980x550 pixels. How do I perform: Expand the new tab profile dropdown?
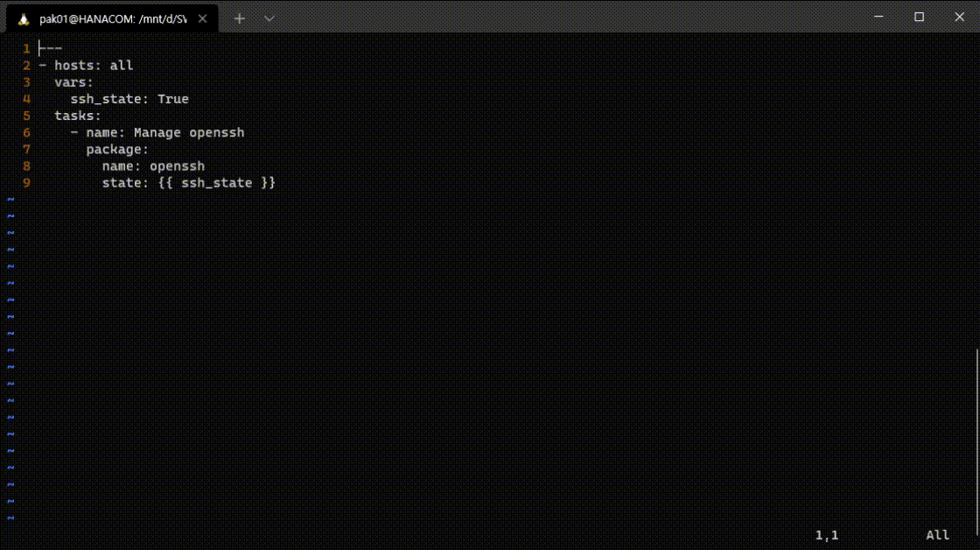269,18
